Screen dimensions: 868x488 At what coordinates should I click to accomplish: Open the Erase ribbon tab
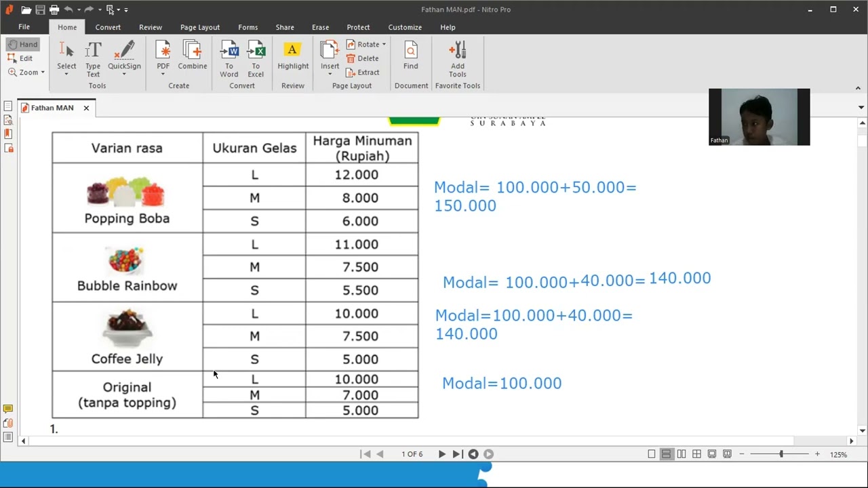tap(321, 27)
